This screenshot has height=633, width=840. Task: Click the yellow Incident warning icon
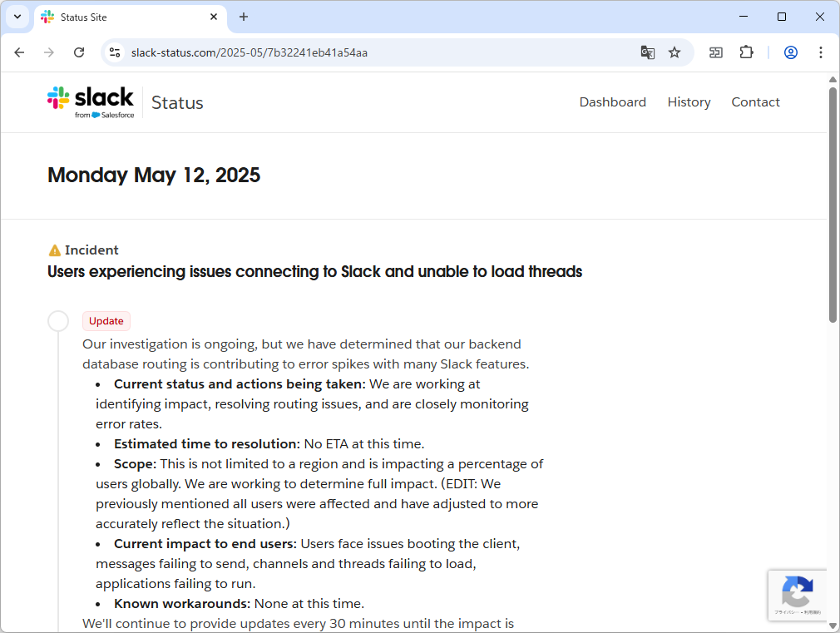point(55,250)
